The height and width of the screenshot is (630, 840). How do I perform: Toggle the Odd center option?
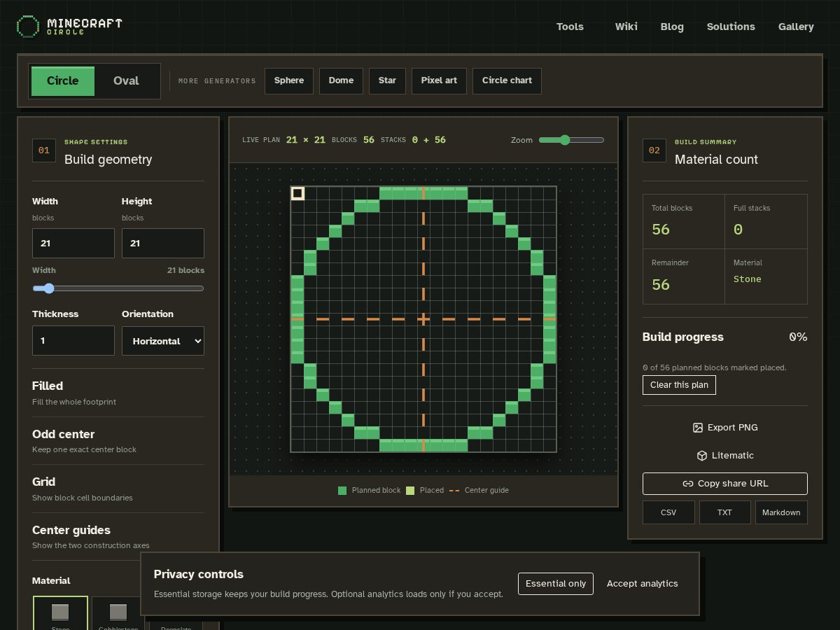[x=118, y=441]
